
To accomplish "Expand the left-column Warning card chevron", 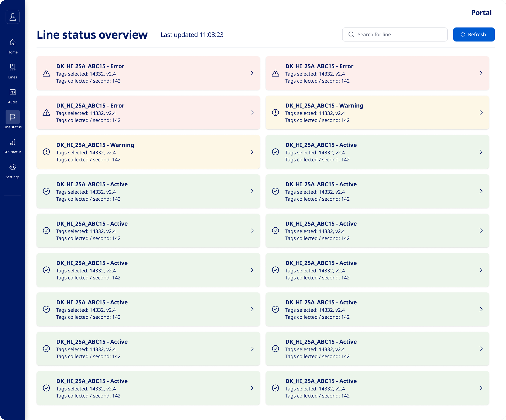I will [252, 152].
